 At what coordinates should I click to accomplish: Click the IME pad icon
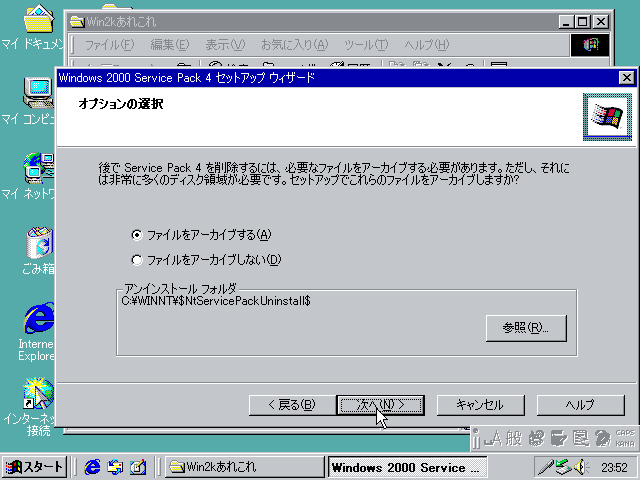click(x=537, y=439)
